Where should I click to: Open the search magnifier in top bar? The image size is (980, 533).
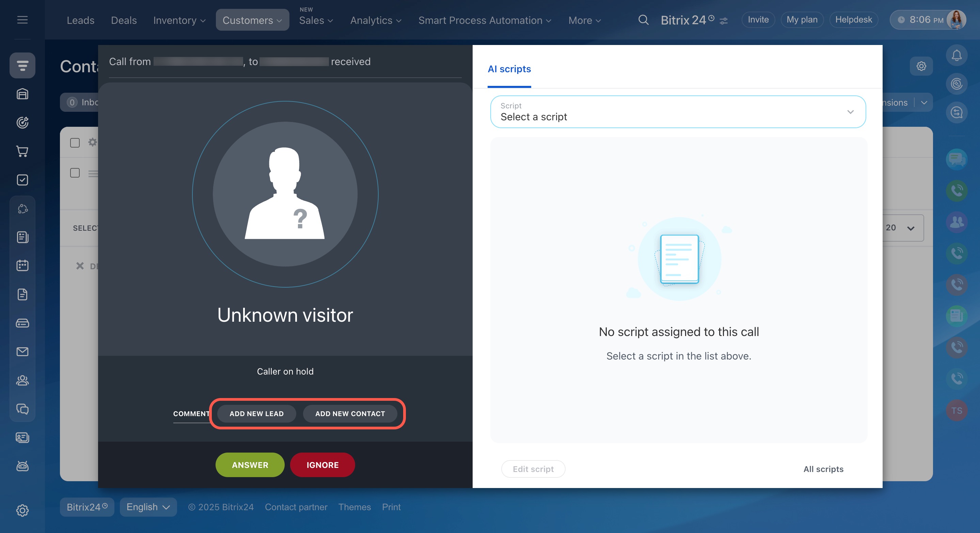643,20
